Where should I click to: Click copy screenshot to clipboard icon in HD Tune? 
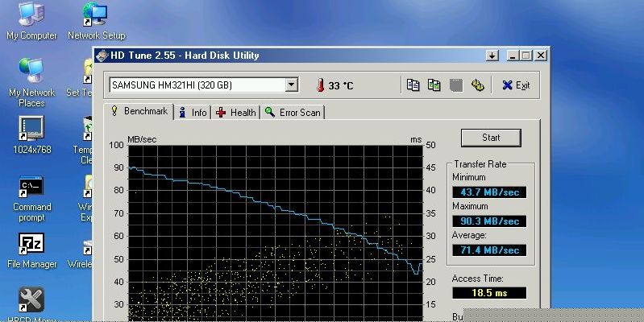(x=434, y=85)
